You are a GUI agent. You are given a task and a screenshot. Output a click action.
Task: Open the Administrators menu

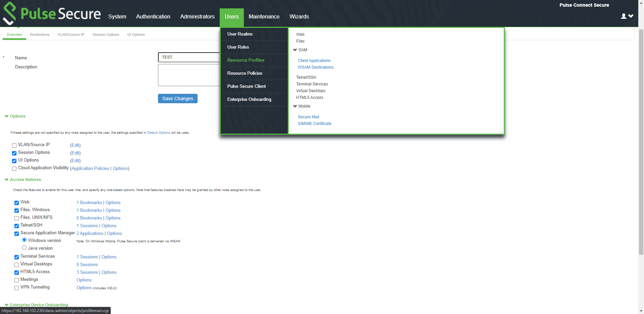click(197, 16)
